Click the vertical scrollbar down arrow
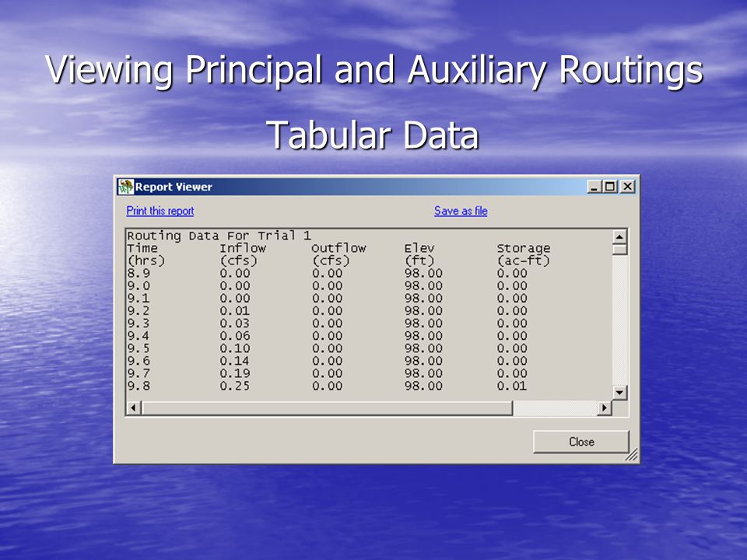This screenshot has width=747, height=560. pos(619,393)
